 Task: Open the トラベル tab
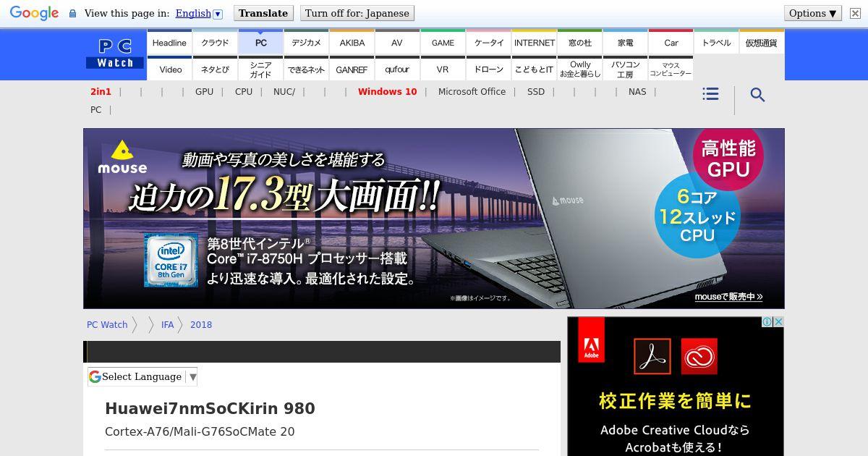[716, 43]
